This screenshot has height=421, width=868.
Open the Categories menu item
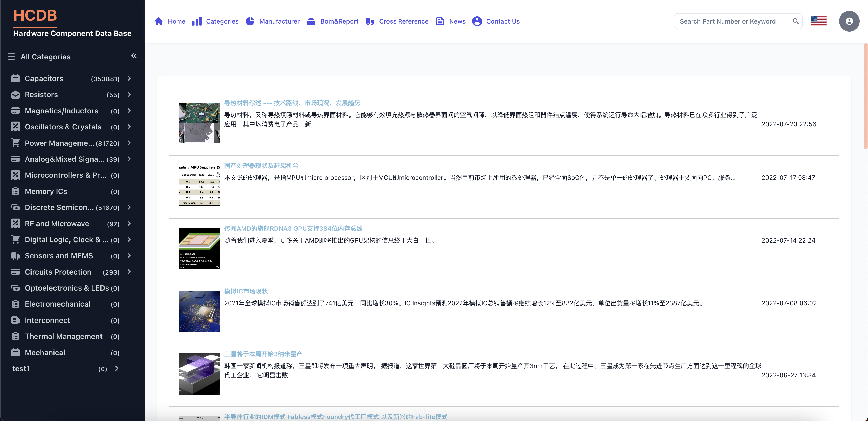pos(222,21)
